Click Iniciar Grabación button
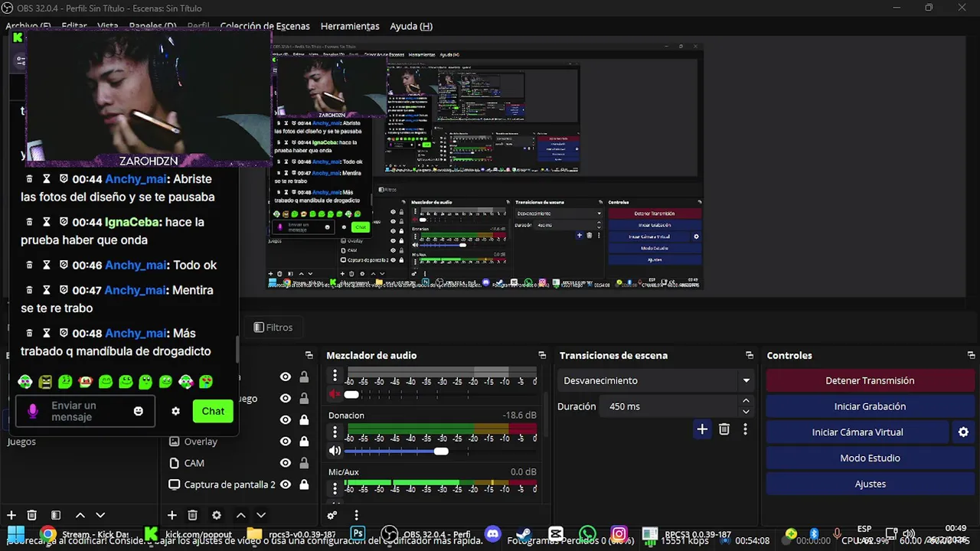 click(870, 406)
